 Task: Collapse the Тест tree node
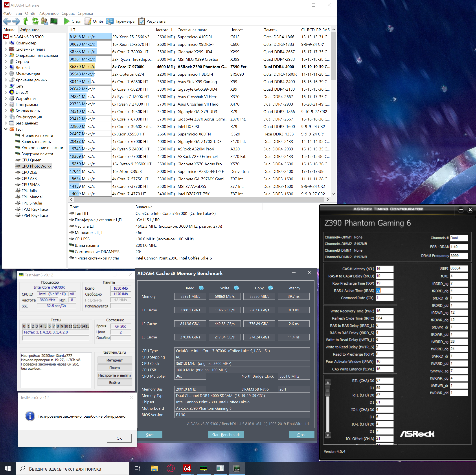tap(6, 129)
